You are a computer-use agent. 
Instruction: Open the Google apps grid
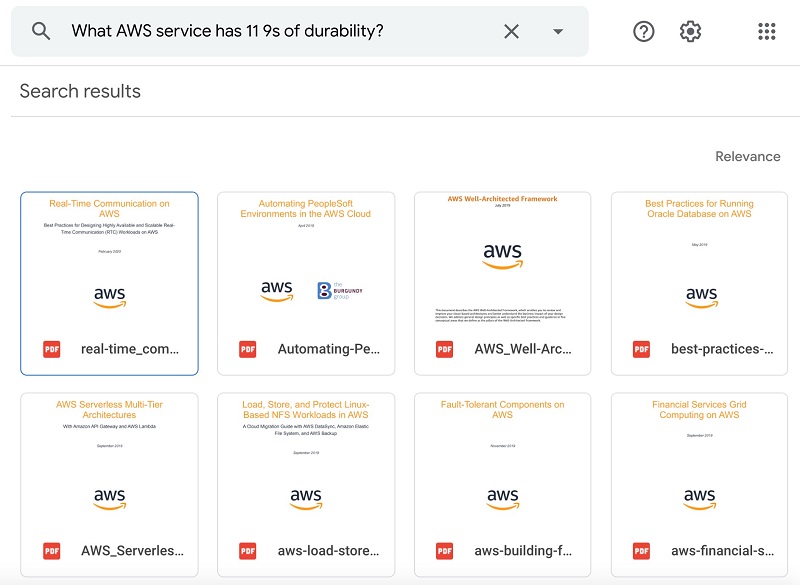click(766, 31)
